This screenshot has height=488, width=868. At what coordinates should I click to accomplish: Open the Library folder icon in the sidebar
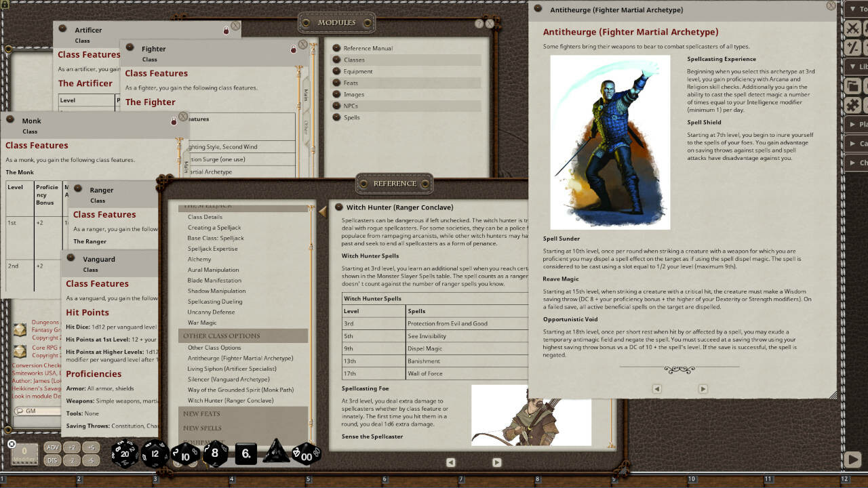point(852,85)
